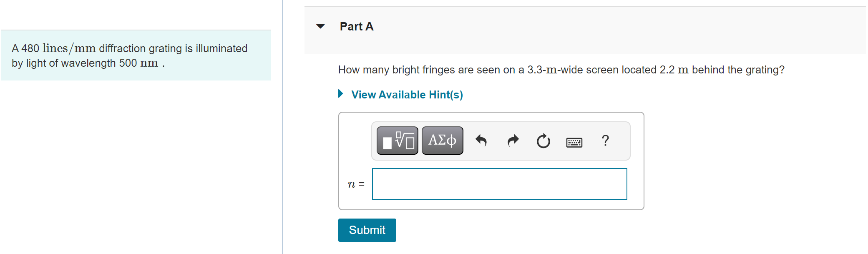Click inside the n = answer field

pyautogui.click(x=499, y=184)
